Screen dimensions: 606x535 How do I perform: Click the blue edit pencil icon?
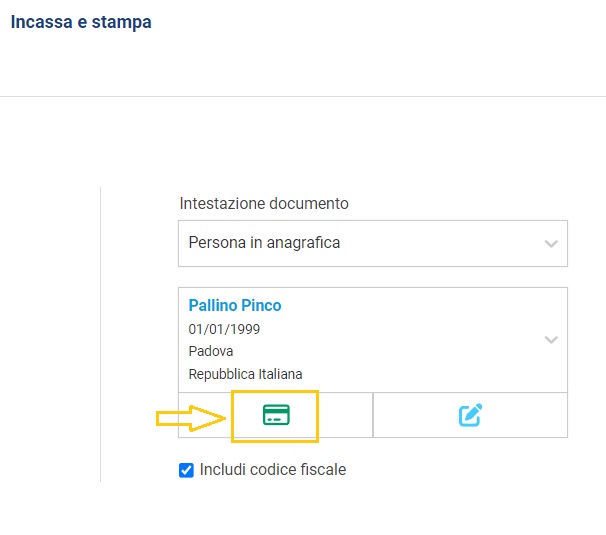tap(470, 415)
